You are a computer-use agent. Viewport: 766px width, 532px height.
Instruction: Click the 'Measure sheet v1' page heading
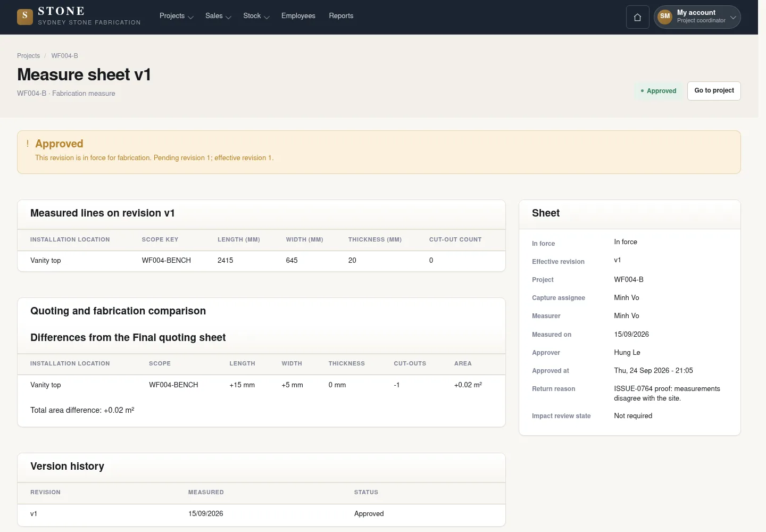pyautogui.click(x=84, y=74)
